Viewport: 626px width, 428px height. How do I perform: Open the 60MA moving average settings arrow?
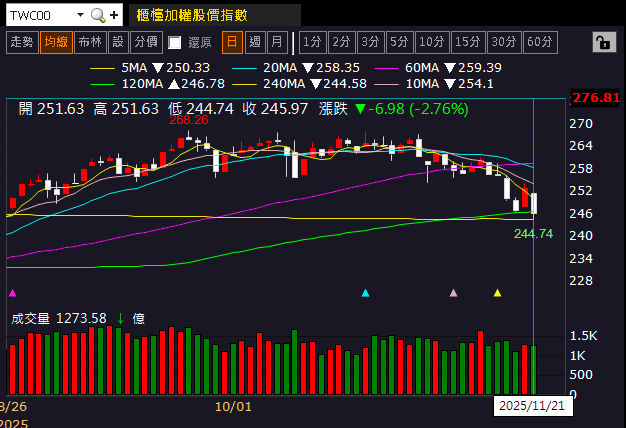click(449, 67)
